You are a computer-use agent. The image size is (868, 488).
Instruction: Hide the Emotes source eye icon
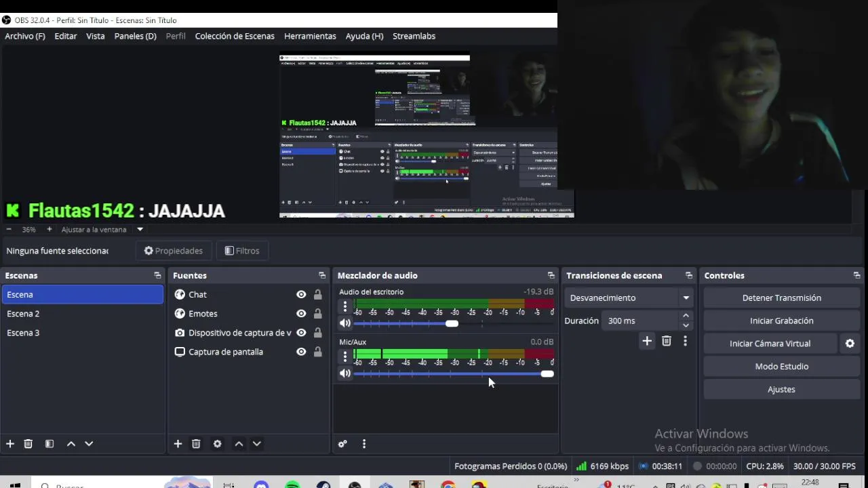click(x=301, y=314)
